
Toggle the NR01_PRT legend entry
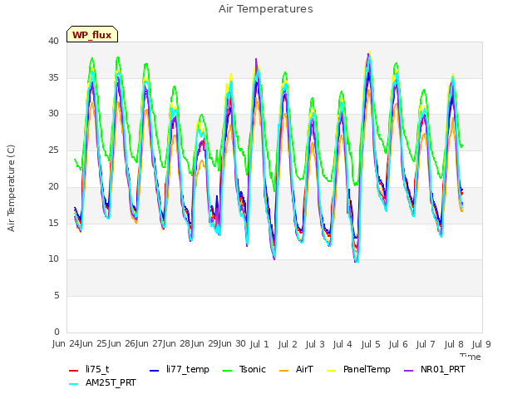[x=435, y=369]
